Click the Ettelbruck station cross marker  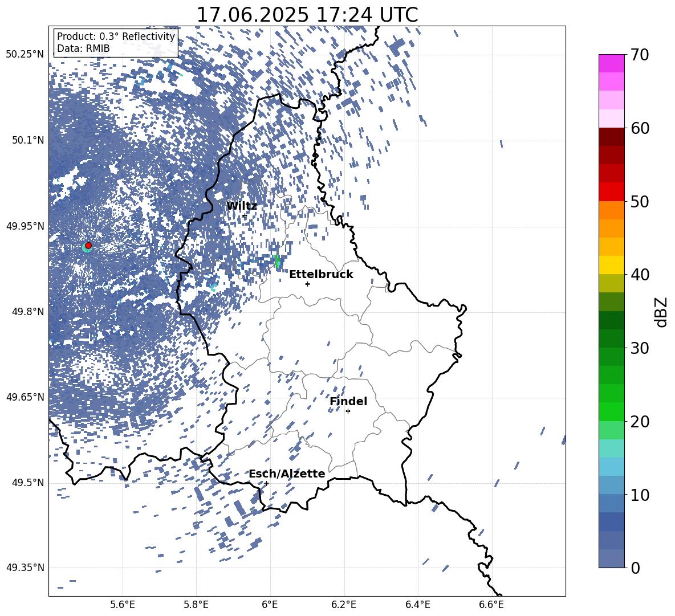[307, 284]
